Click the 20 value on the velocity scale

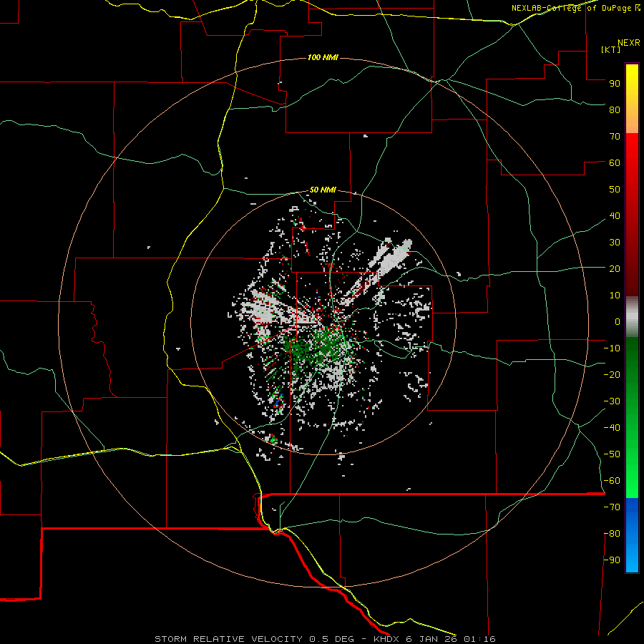tap(615, 268)
